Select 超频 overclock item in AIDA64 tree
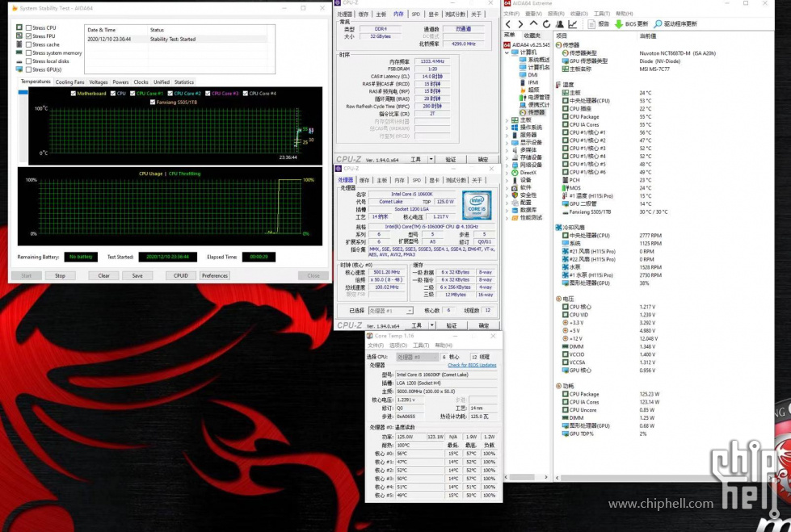The width and height of the screenshot is (791, 532). (530, 90)
